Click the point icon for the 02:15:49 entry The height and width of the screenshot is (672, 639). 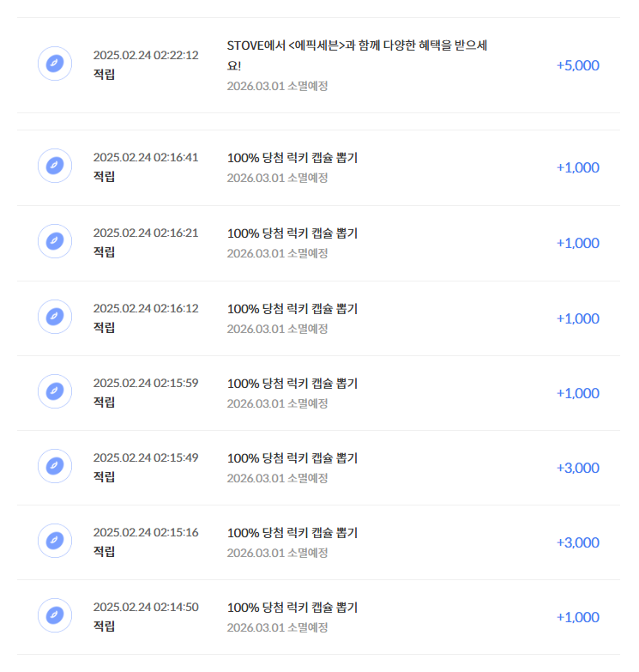[55, 466]
